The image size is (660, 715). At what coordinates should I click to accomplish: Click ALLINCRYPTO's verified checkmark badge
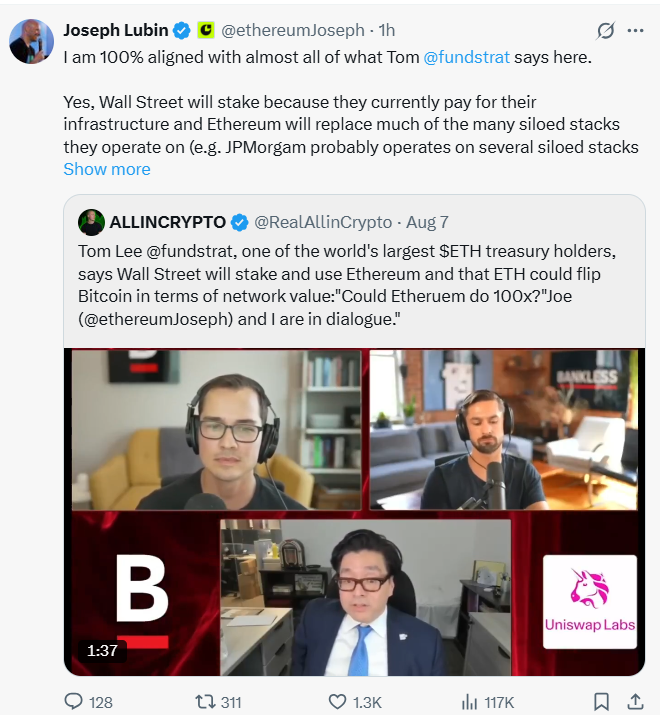[239, 223]
